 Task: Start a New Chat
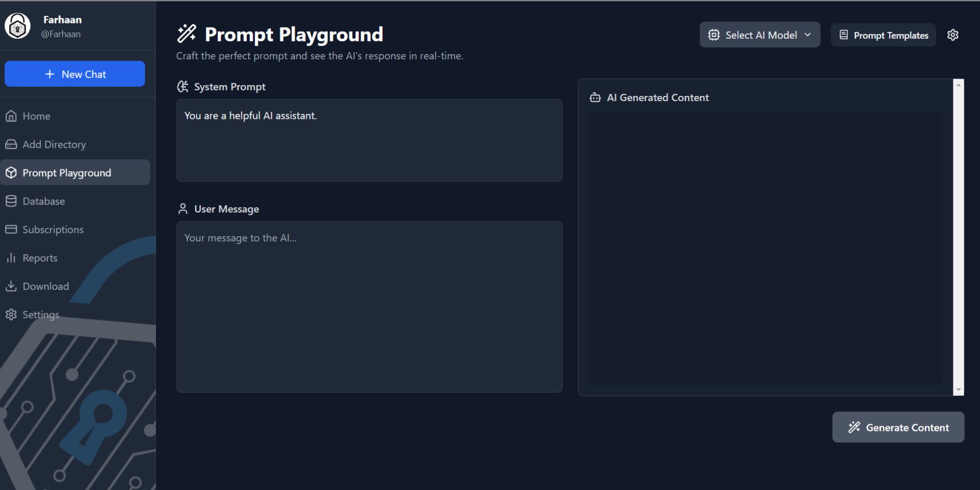point(75,74)
